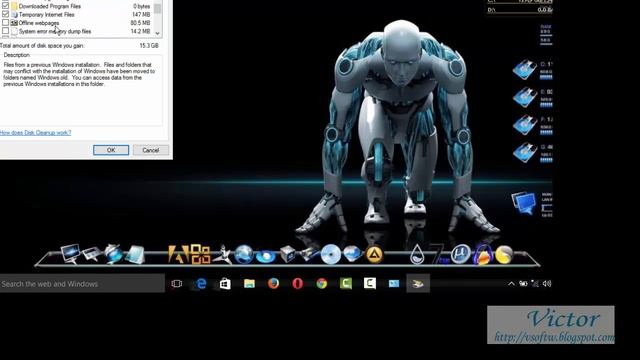Viewport: 640px width, 360px height.
Task: Open Windows Store from taskbar
Action: click(225, 284)
